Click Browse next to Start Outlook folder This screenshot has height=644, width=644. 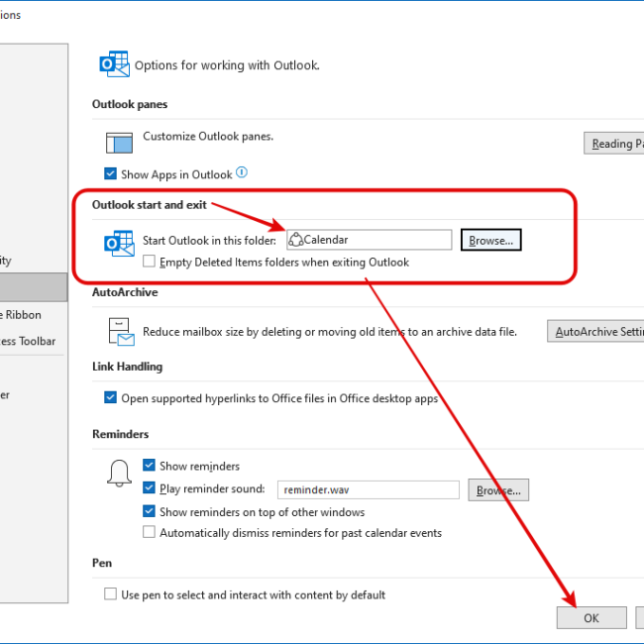click(490, 240)
